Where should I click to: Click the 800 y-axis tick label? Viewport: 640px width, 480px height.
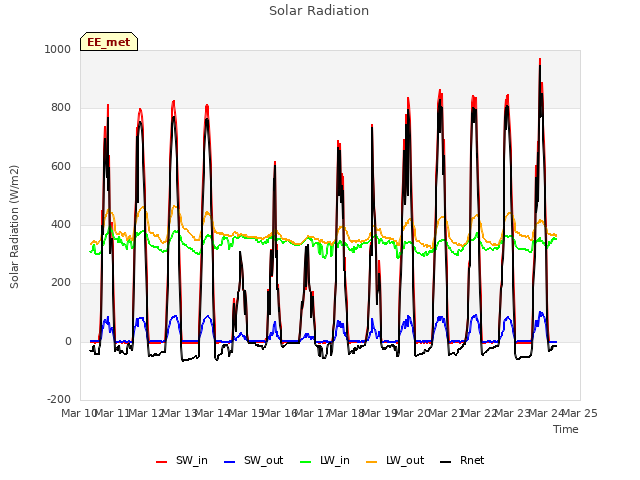[x=61, y=108]
